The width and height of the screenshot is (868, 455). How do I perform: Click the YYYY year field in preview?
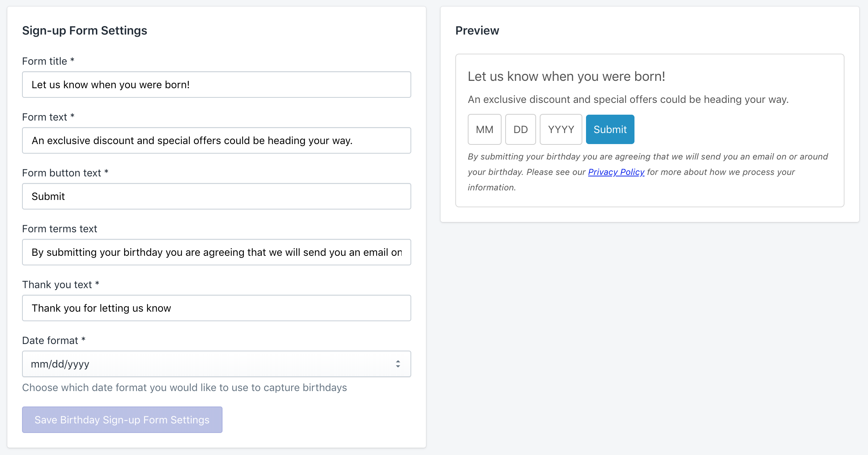click(561, 129)
